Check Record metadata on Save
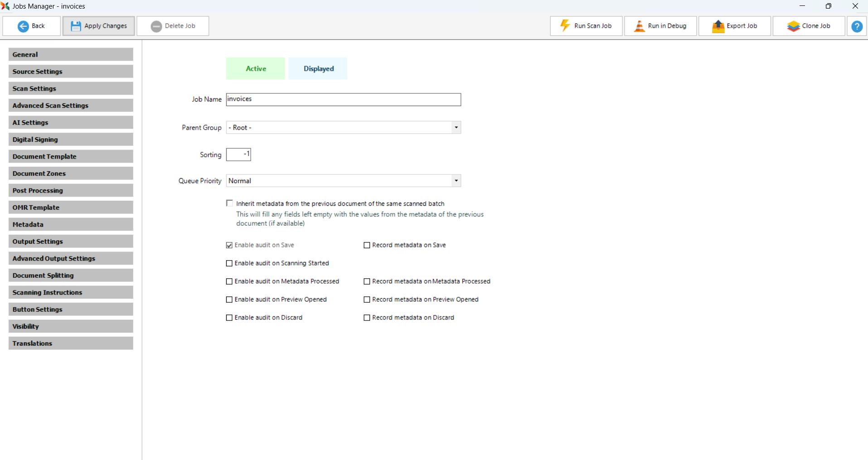The height and width of the screenshot is (460, 868). pos(367,245)
